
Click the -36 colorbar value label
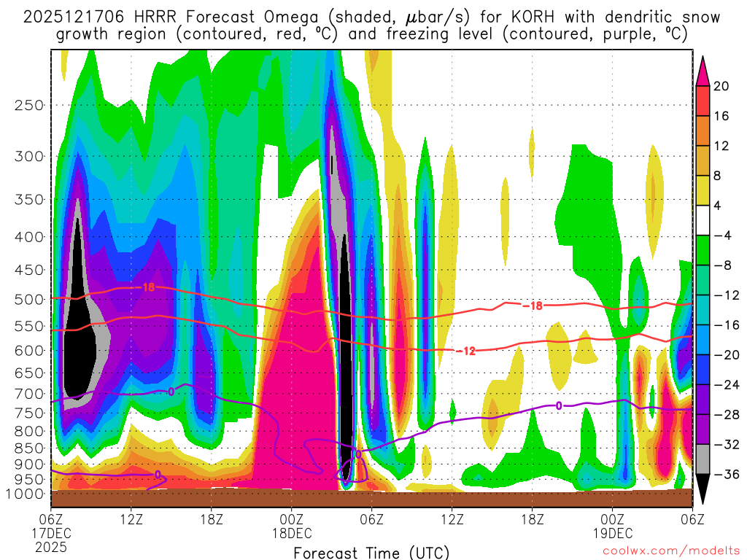(726, 474)
